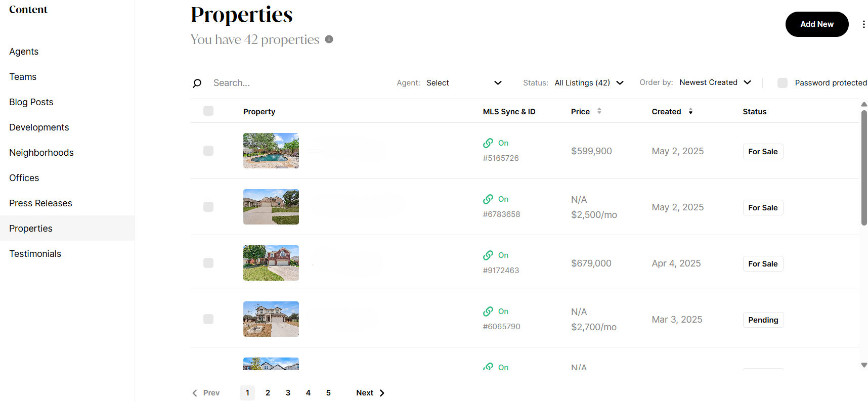The width and height of the screenshot is (868, 402).
Task: Open the search magnifier icon
Action: (x=197, y=83)
